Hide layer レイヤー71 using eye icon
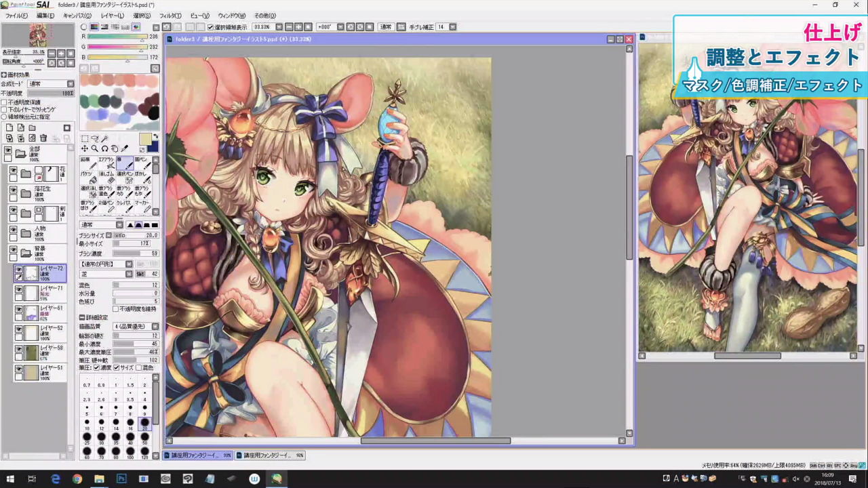This screenshot has height=488, width=868. (x=19, y=289)
